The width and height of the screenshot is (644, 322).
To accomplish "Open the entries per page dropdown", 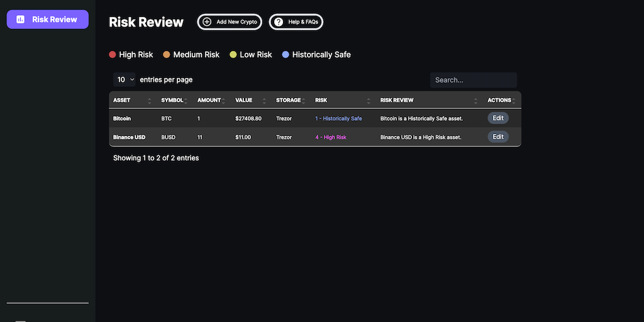I will click(x=125, y=80).
